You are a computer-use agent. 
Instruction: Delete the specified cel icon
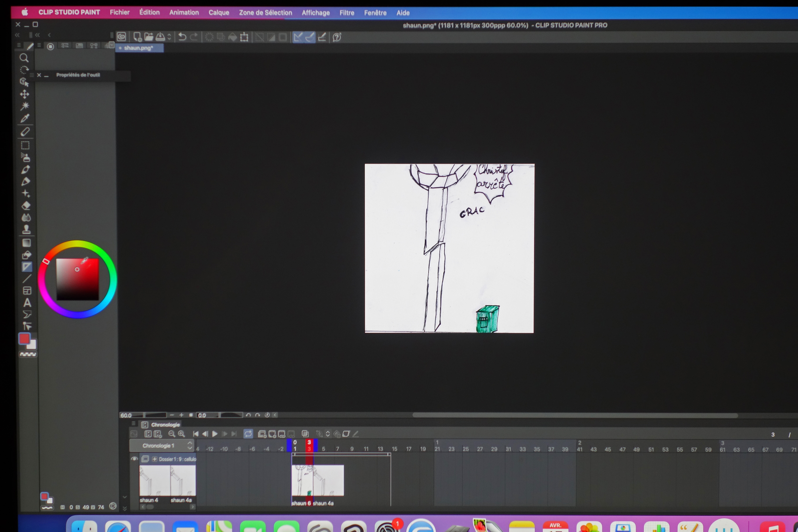pos(291,434)
